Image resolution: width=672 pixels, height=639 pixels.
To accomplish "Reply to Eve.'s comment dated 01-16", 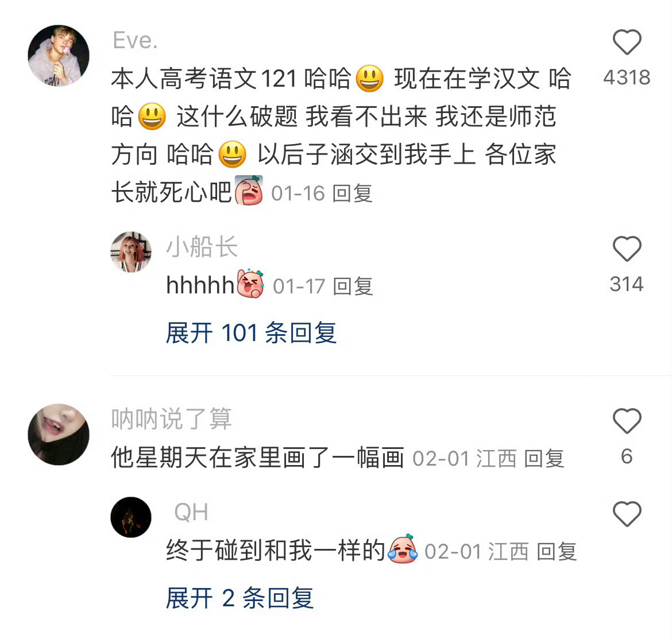I will [352, 193].
